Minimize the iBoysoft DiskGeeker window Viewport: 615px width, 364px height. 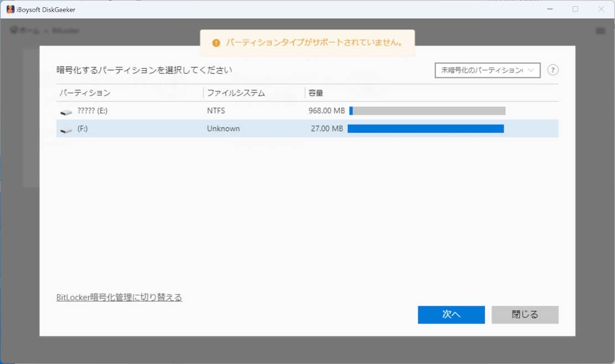tap(550, 9)
